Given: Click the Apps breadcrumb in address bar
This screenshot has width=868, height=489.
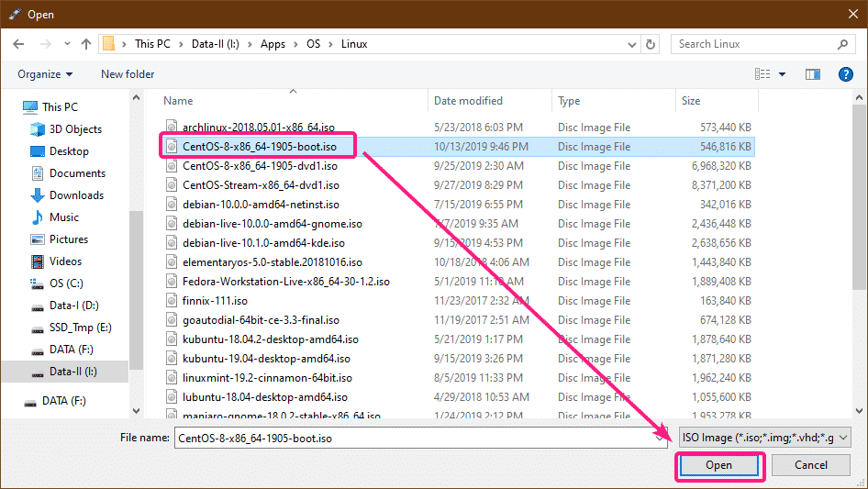Looking at the screenshot, I should click(x=273, y=44).
